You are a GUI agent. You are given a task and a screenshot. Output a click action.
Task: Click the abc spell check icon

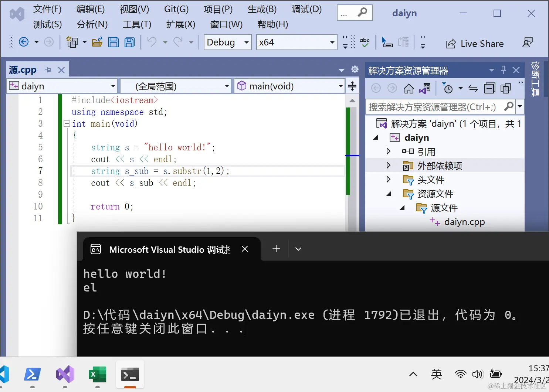pyautogui.click(x=365, y=42)
